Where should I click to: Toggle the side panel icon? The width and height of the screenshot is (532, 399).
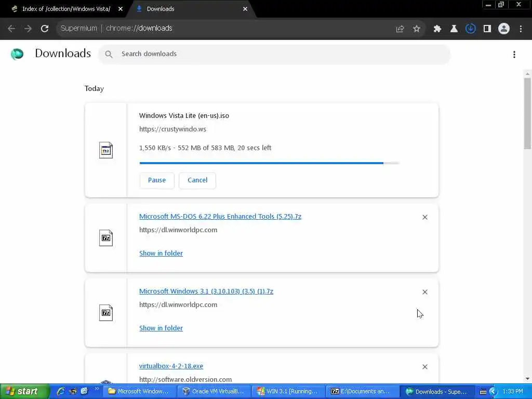pyautogui.click(x=487, y=29)
